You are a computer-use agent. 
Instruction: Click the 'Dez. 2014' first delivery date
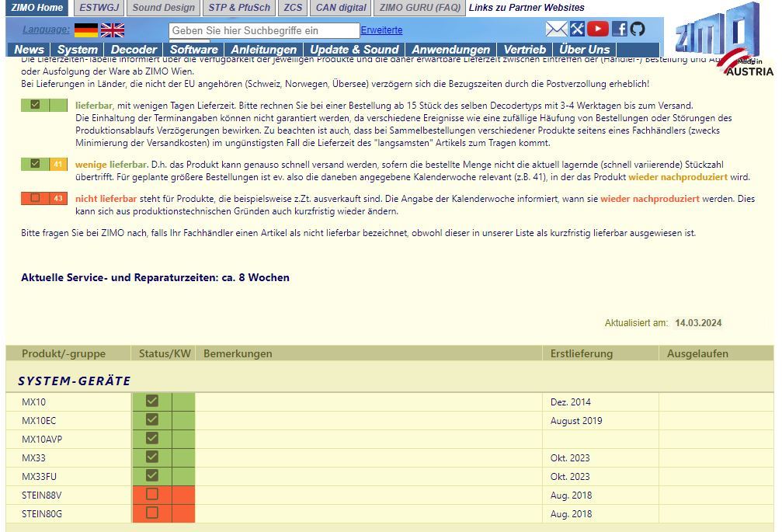coord(571,402)
